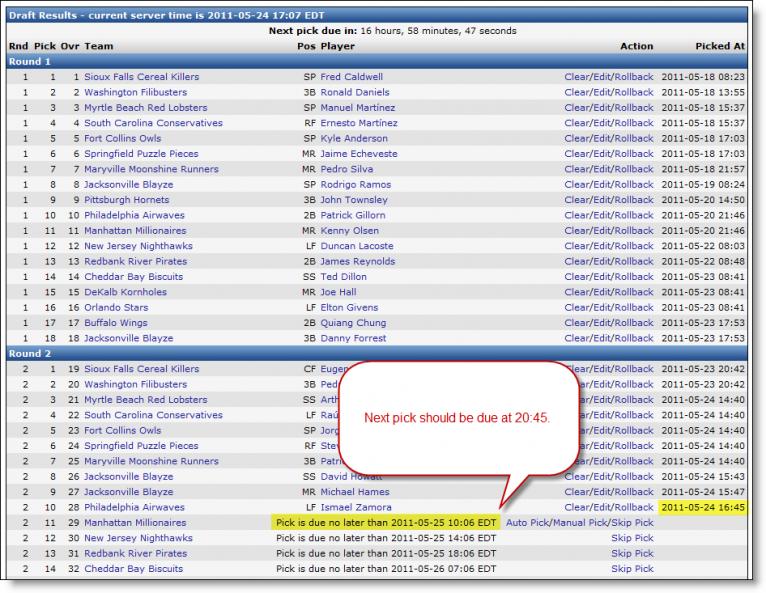The image size is (766, 593).
Task: Click player Michael Hames
Action: (356, 492)
